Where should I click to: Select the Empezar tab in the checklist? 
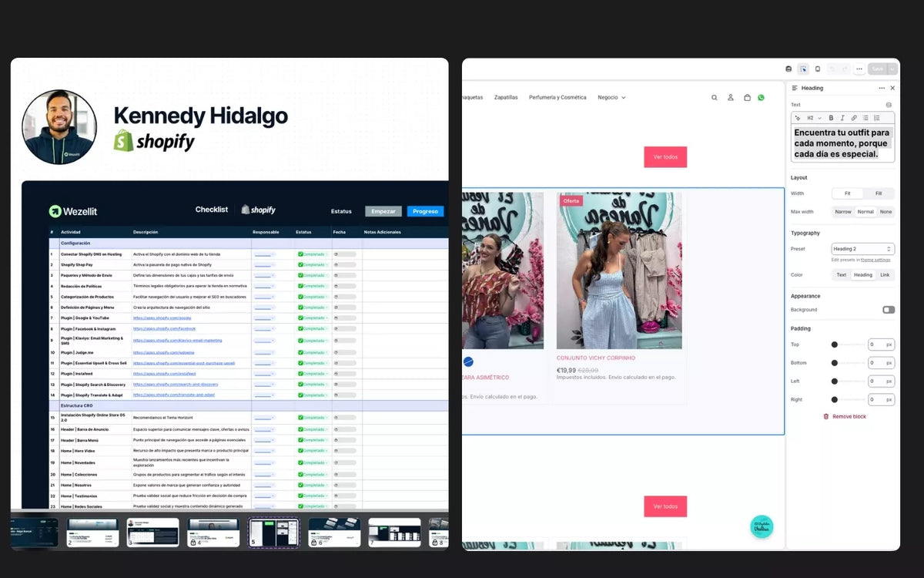point(383,211)
